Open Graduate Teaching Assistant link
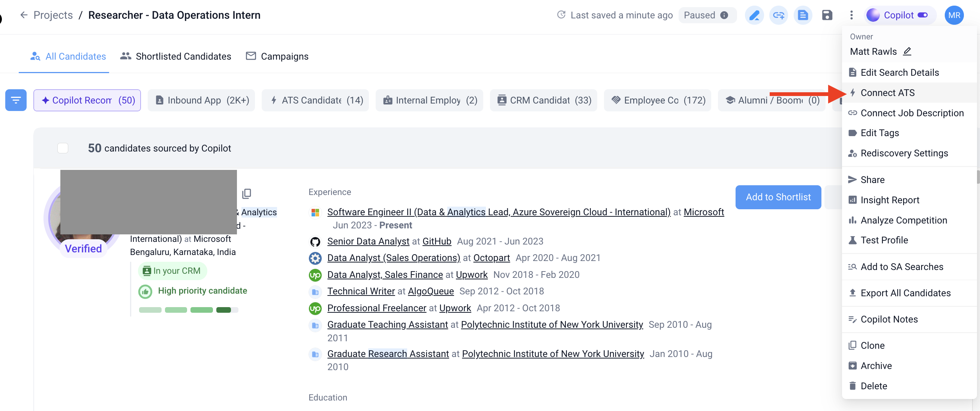This screenshot has width=980, height=411. click(388, 325)
